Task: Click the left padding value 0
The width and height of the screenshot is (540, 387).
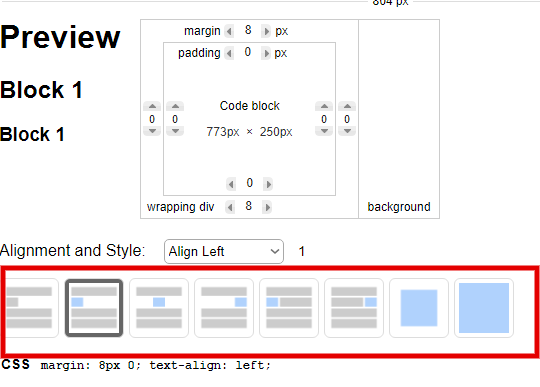Action: pyautogui.click(x=175, y=119)
